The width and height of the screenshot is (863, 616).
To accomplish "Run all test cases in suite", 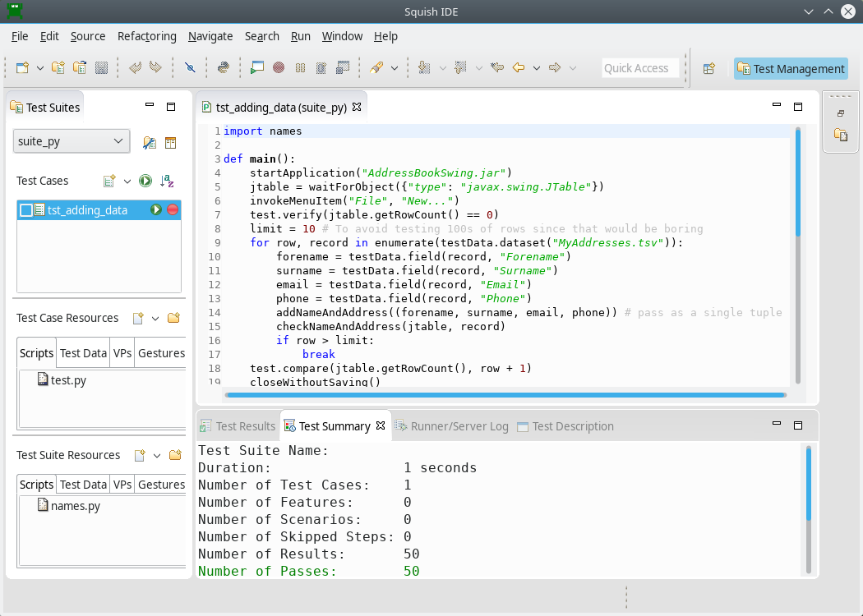I will click(145, 181).
